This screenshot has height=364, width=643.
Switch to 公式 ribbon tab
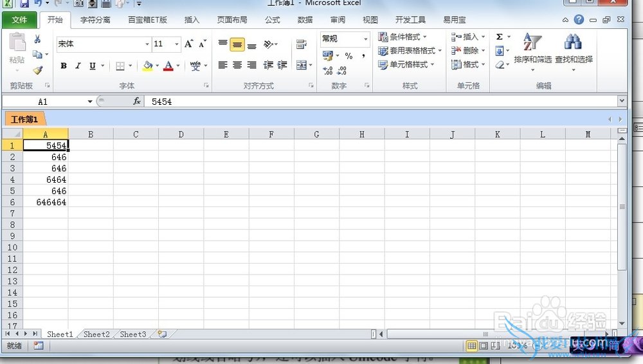(x=272, y=20)
